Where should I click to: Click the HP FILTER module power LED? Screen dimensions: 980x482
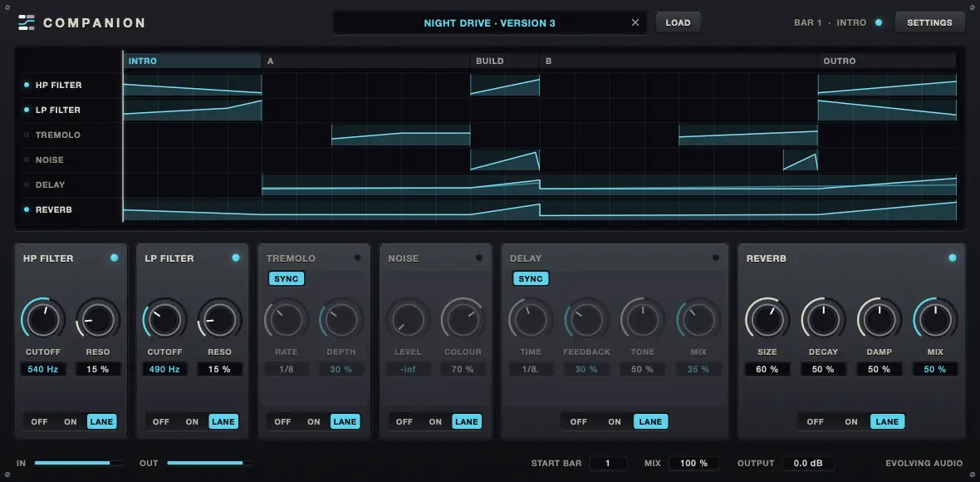click(114, 258)
